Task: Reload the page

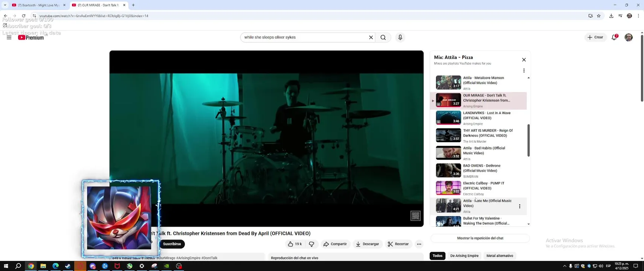Action: tap(24, 16)
